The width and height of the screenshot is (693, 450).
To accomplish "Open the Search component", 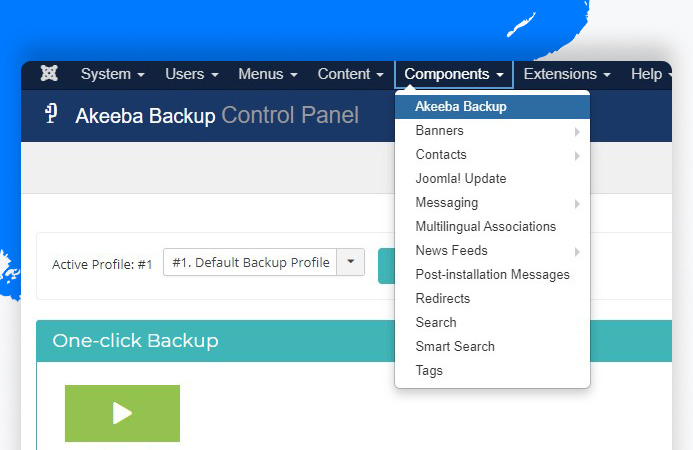I will point(492,322).
